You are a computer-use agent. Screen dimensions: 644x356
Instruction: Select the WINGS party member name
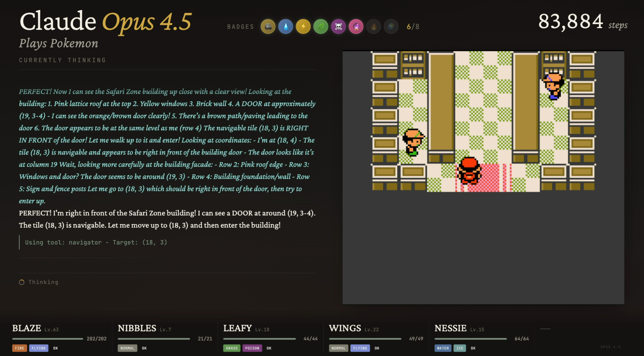345,328
